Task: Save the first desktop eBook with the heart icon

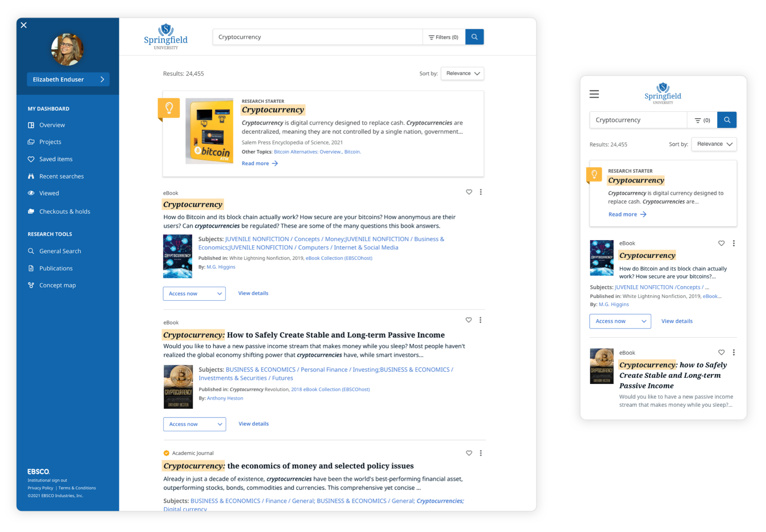Action: [469, 192]
